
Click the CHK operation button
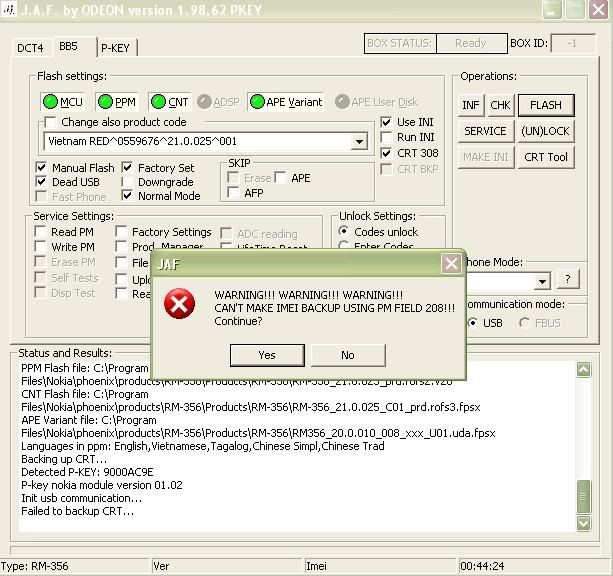tap(500, 105)
